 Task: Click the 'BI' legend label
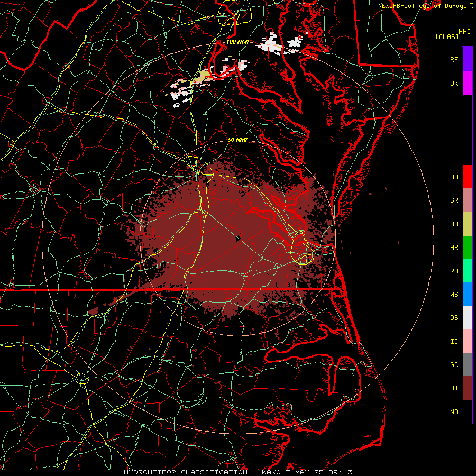click(454, 388)
